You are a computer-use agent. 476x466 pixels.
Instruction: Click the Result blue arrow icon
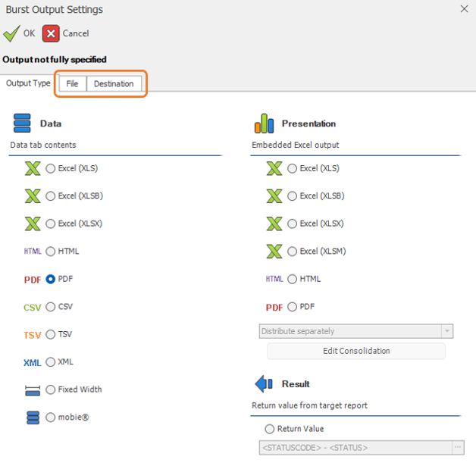[264, 383]
